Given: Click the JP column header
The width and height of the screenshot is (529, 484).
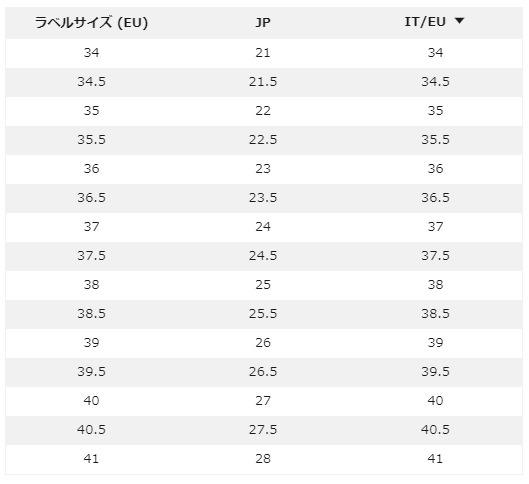Looking at the screenshot, I should coord(263,22).
